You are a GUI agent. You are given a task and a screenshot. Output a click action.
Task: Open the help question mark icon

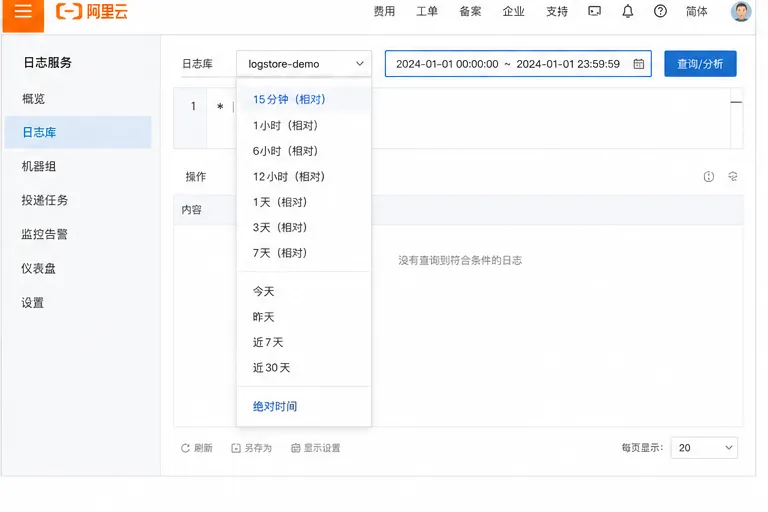point(660,11)
